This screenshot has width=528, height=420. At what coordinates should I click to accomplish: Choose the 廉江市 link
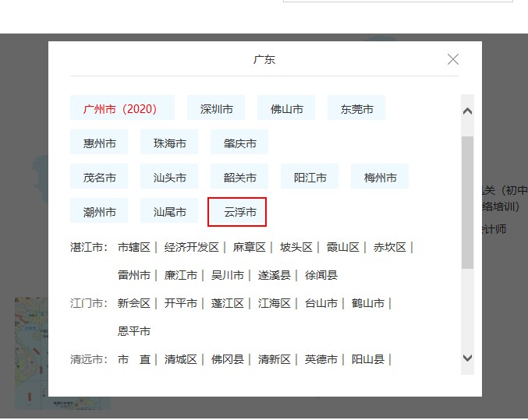(x=180, y=275)
